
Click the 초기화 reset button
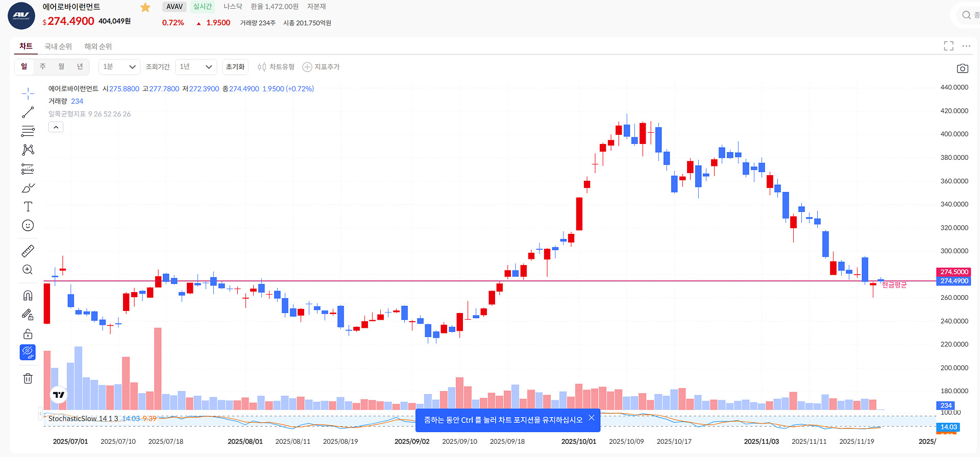(235, 67)
